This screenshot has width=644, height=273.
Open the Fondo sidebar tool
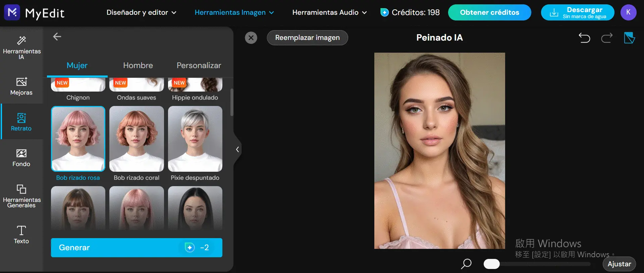[21, 158]
